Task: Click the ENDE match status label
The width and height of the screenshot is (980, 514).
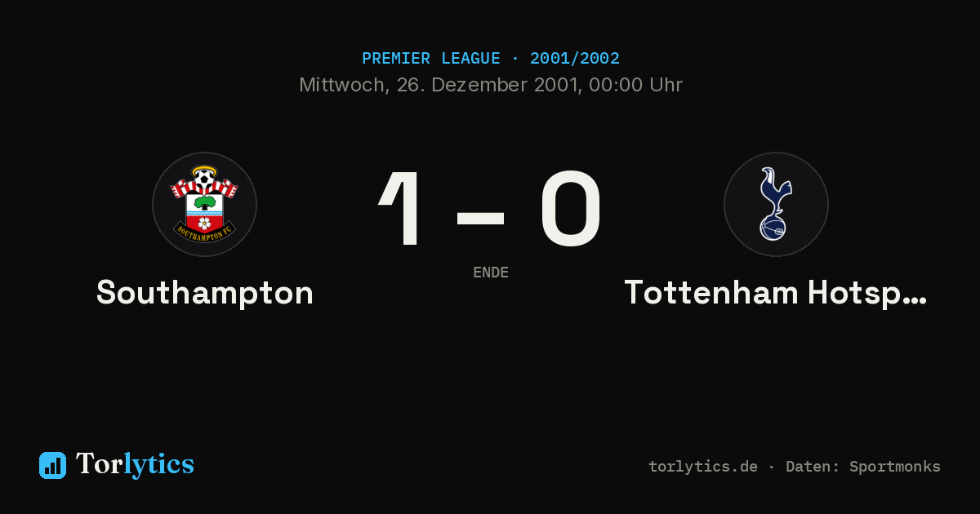Action: (491, 273)
